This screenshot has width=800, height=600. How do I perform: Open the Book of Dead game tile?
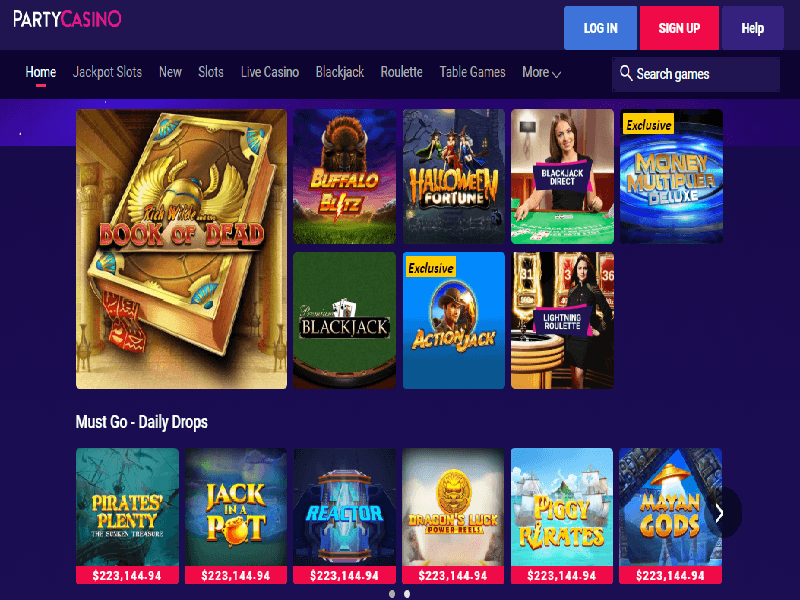point(181,249)
